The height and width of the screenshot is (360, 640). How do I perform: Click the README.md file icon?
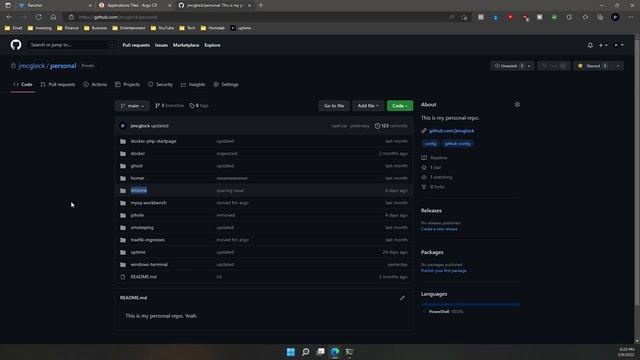click(123, 277)
